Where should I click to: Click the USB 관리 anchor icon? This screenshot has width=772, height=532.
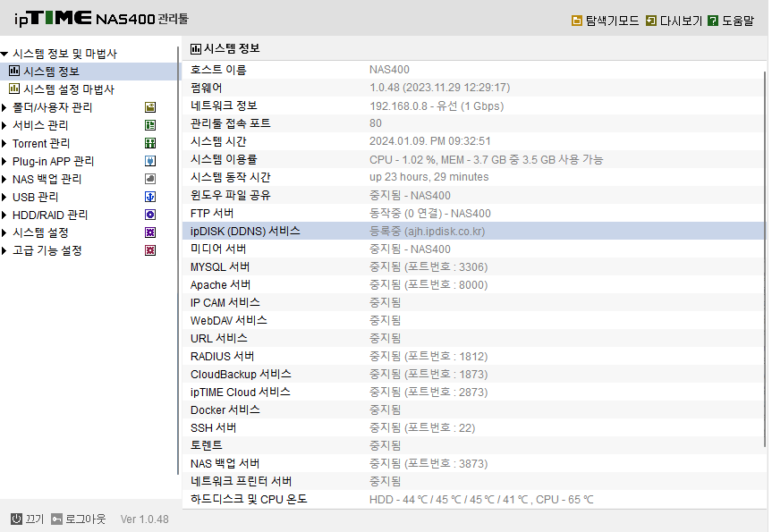click(x=150, y=197)
